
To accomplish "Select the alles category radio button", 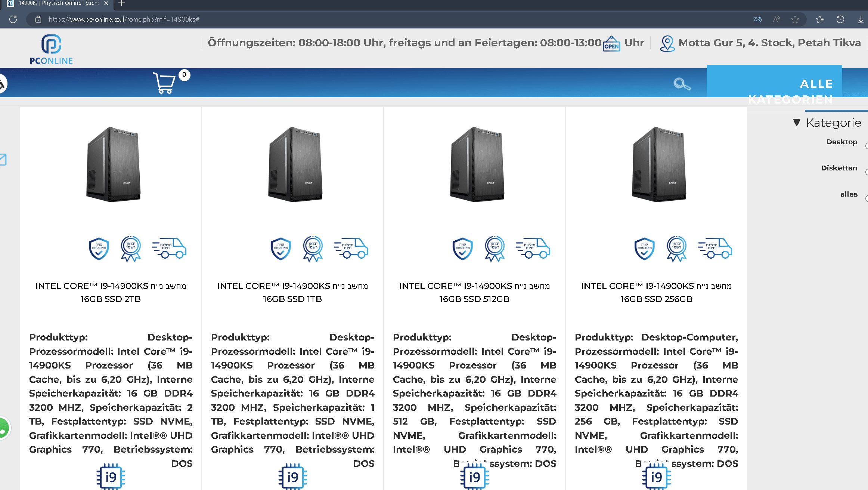I will coord(866,198).
